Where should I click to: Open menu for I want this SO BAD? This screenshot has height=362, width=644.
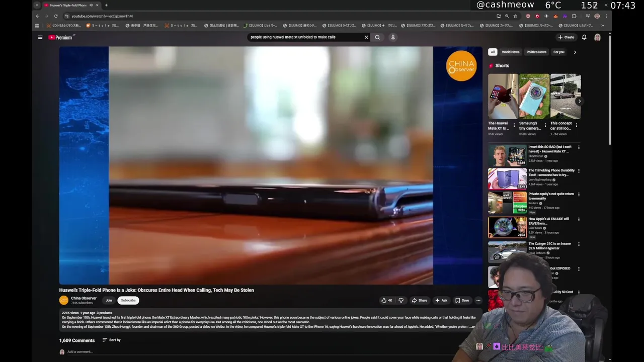pyautogui.click(x=579, y=147)
